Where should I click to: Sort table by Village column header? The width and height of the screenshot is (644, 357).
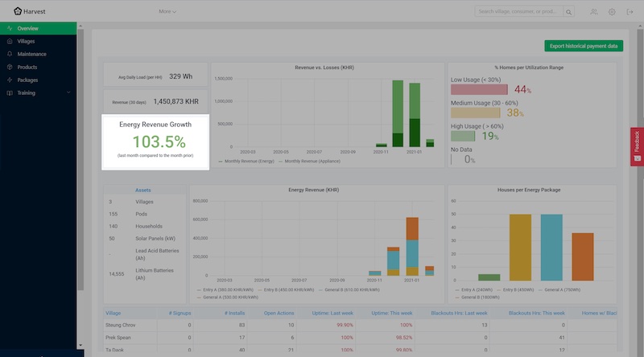click(113, 312)
